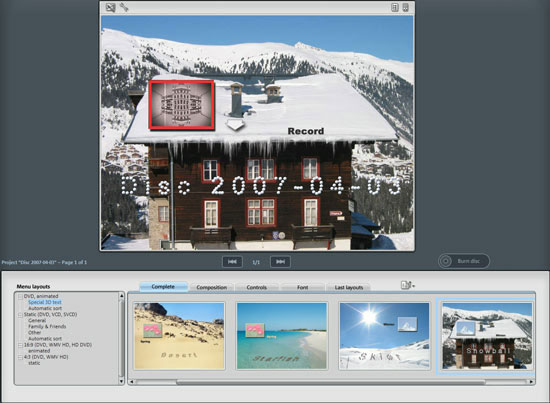This screenshot has width=550, height=403.
Task: Choose the Starfish beach layout thumbnail
Action: pyautogui.click(x=282, y=336)
